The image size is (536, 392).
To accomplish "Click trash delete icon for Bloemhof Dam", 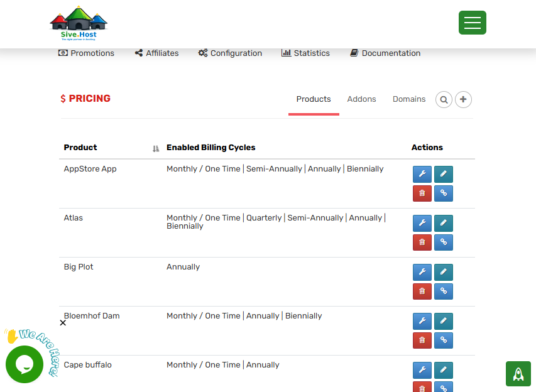I will [x=422, y=340].
